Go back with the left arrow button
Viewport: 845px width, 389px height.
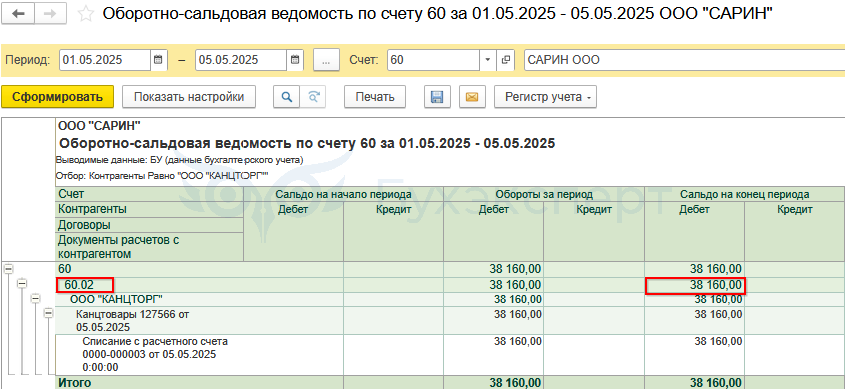[x=18, y=14]
